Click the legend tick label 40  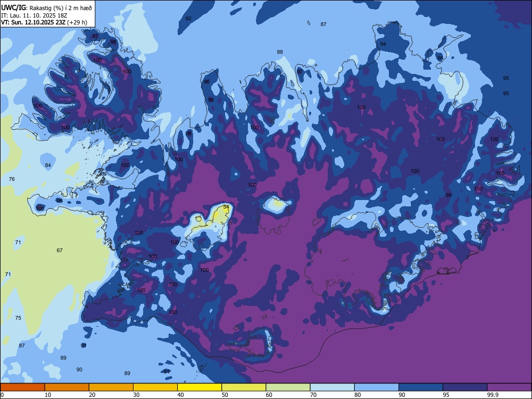180,395
